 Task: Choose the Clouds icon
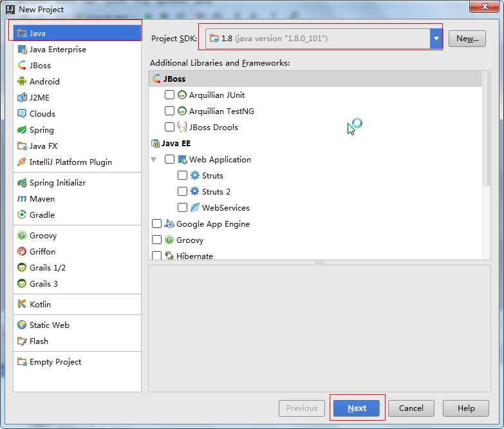pyautogui.click(x=22, y=113)
